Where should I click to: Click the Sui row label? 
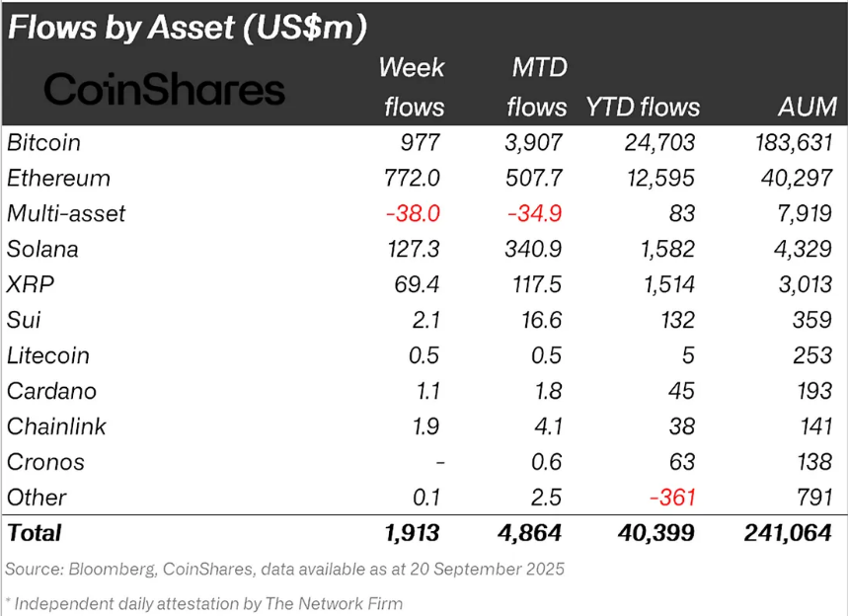24,320
